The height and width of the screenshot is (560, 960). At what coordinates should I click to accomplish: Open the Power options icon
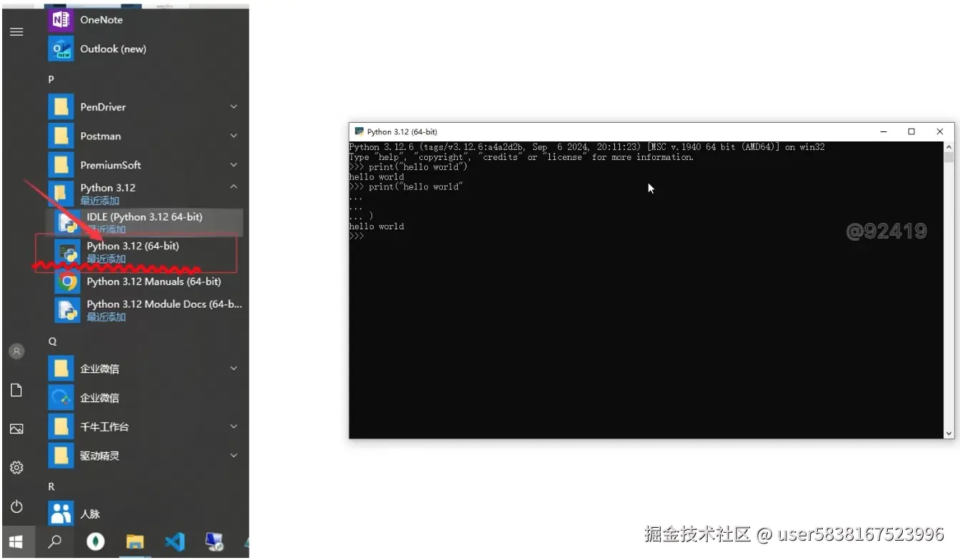tap(16, 506)
